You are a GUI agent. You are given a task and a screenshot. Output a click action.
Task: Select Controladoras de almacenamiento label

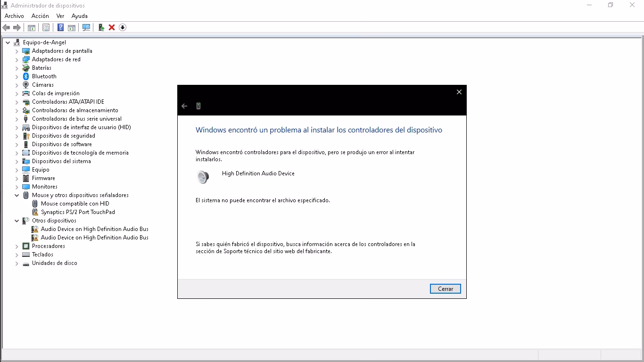point(75,110)
